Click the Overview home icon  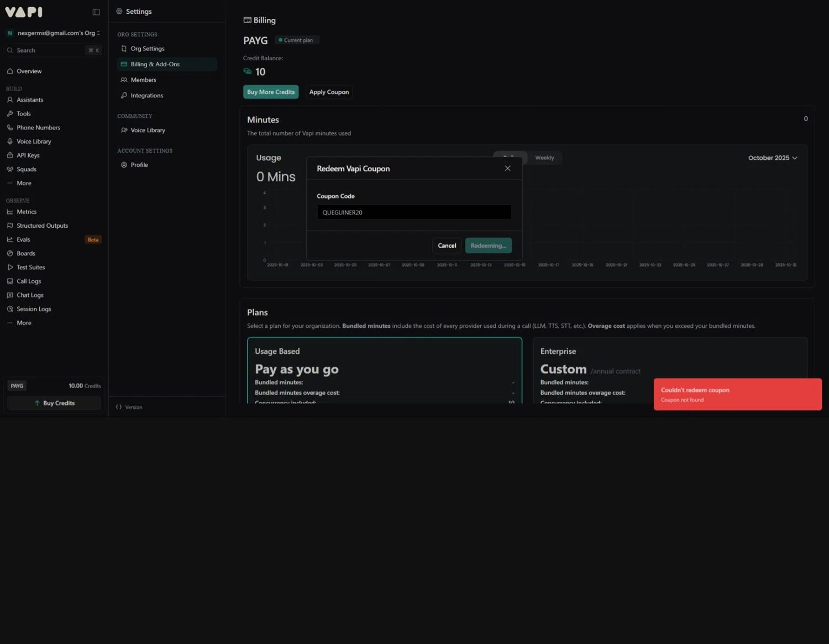10,71
